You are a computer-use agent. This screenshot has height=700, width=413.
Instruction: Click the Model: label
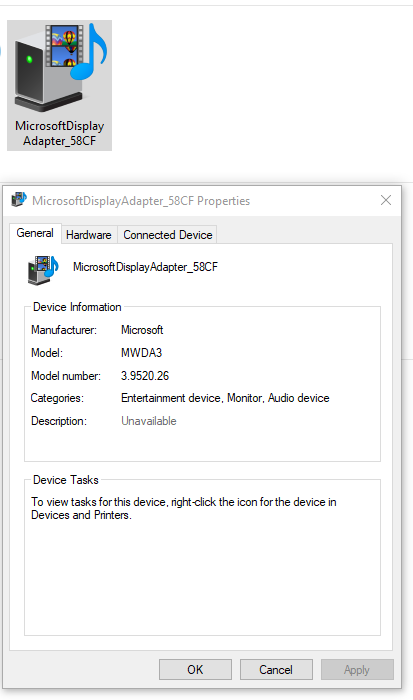click(47, 353)
